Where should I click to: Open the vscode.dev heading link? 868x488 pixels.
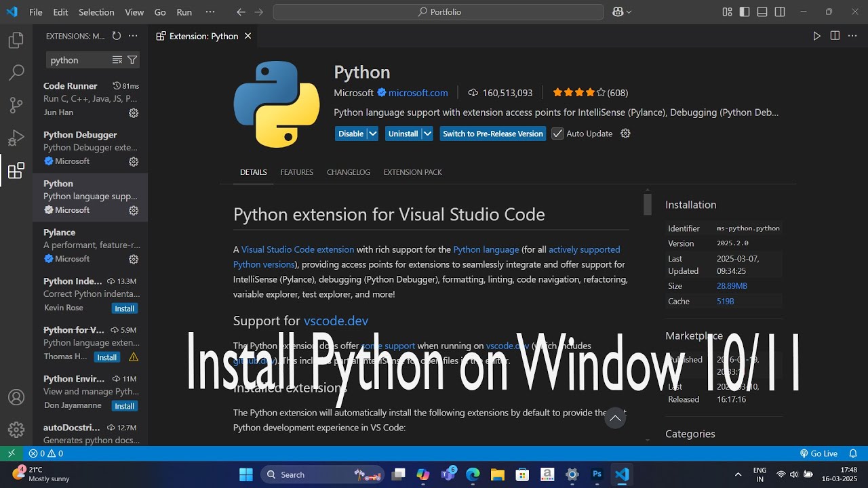336,321
